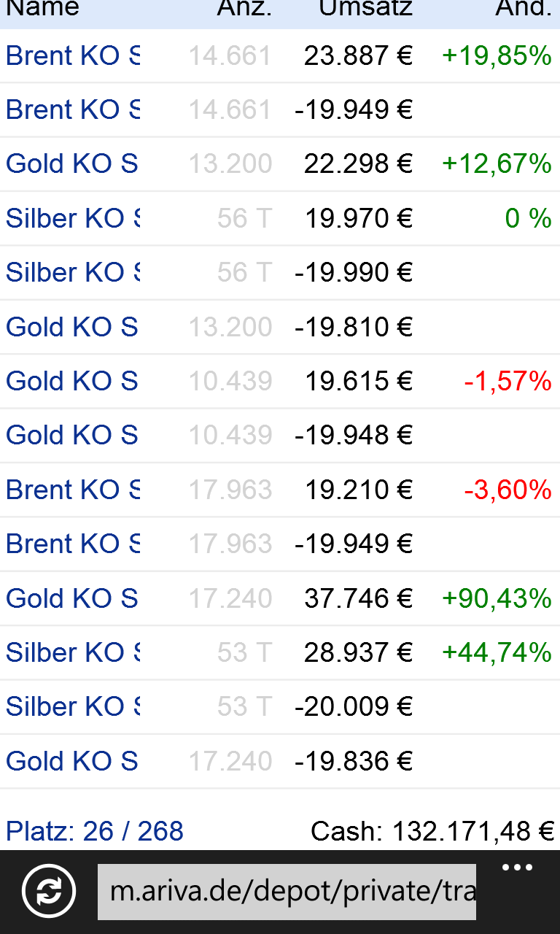Click Brent KO link with 17.963 and -19.949 €
The width and height of the screenshot is (560, 934).
tap(72, 544)
